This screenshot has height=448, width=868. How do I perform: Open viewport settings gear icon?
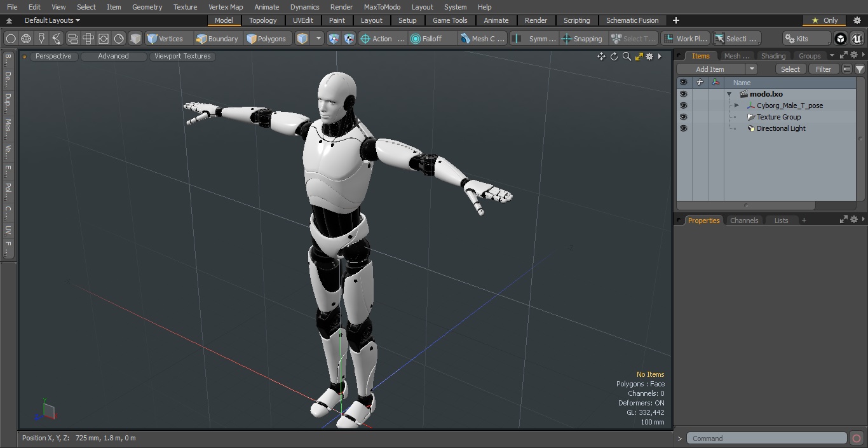coord(649,57)
